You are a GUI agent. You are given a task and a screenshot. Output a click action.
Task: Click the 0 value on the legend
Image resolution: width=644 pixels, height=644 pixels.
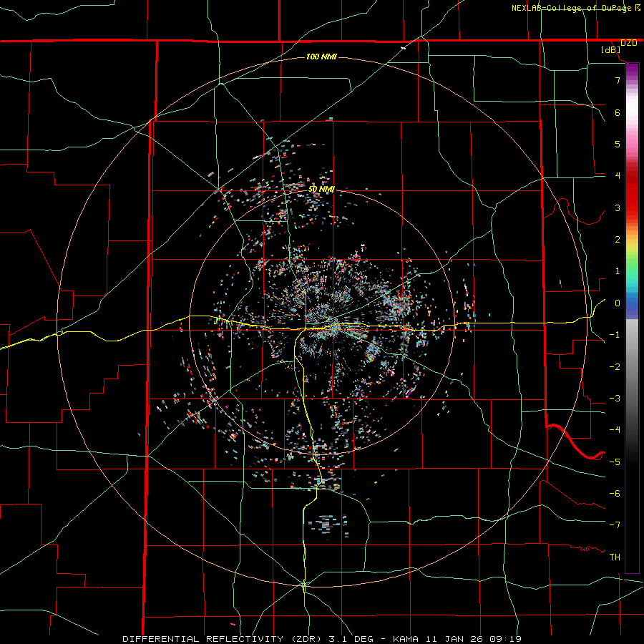coord(618,303)
